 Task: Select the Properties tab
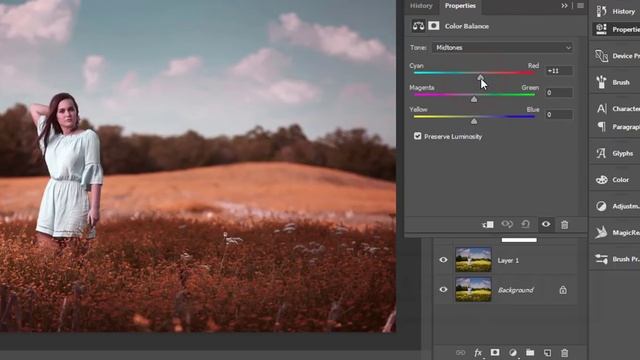coord(460,6)
